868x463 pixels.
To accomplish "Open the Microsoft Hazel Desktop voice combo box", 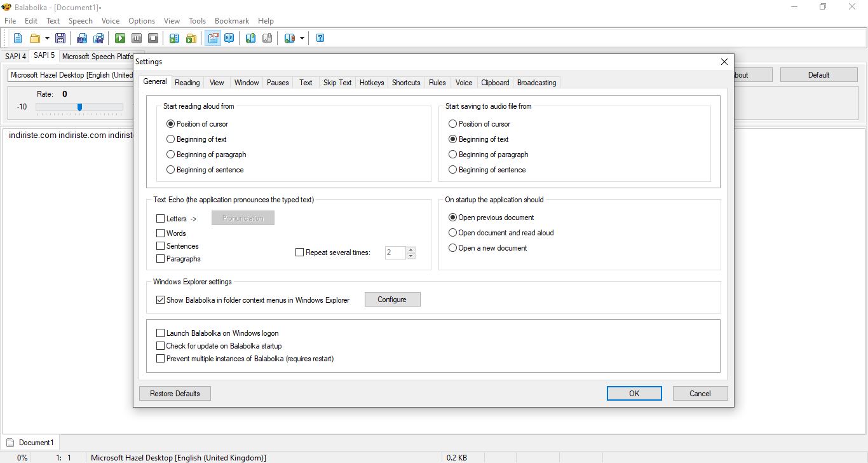I will (x=71, y=75).
